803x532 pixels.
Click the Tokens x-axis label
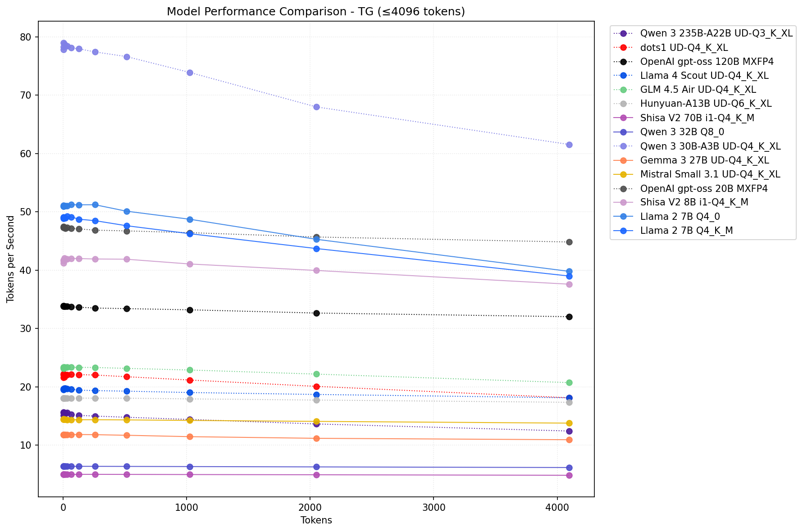pos(316,520)
